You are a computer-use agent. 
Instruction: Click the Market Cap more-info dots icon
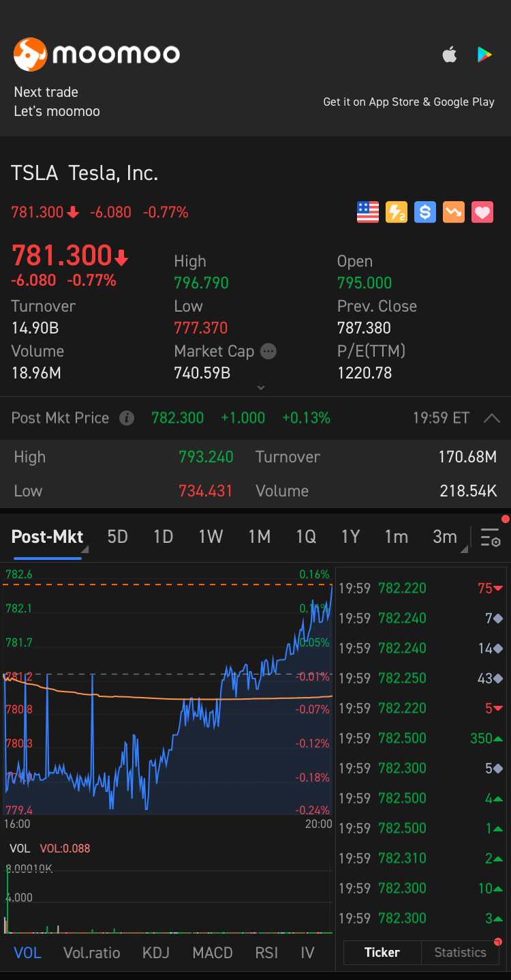(x=269, y=351)
